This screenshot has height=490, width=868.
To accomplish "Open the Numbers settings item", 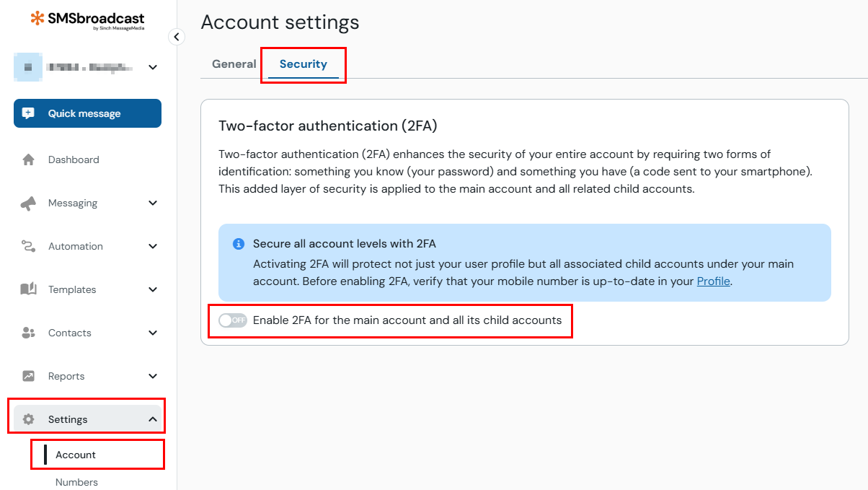I will pyautogui.click(x=76, y=482).
